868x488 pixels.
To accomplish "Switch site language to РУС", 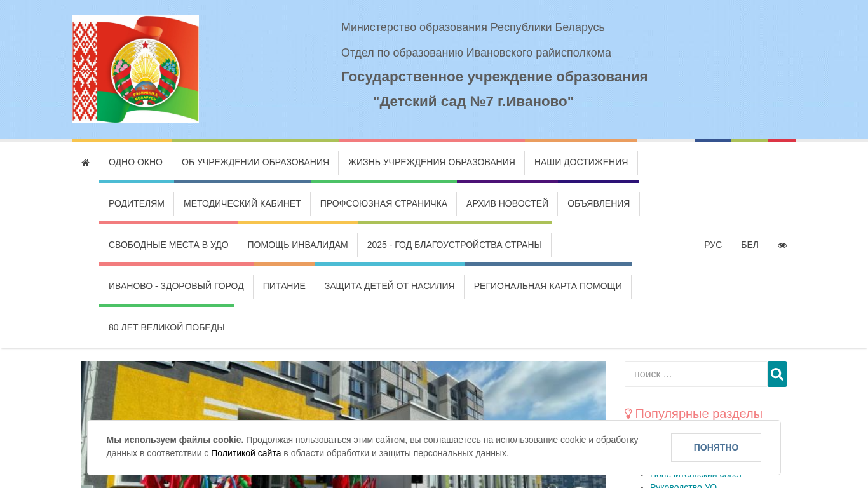I will coord(713,245).
